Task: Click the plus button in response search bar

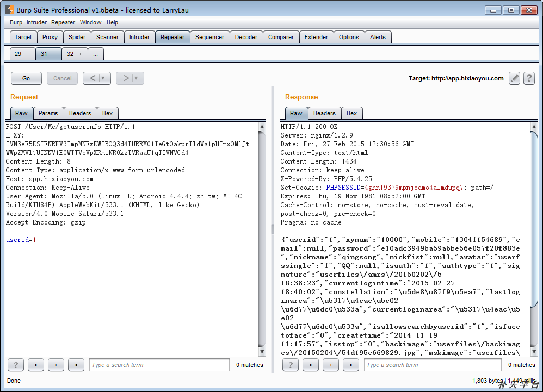Action: click(331, 365)
